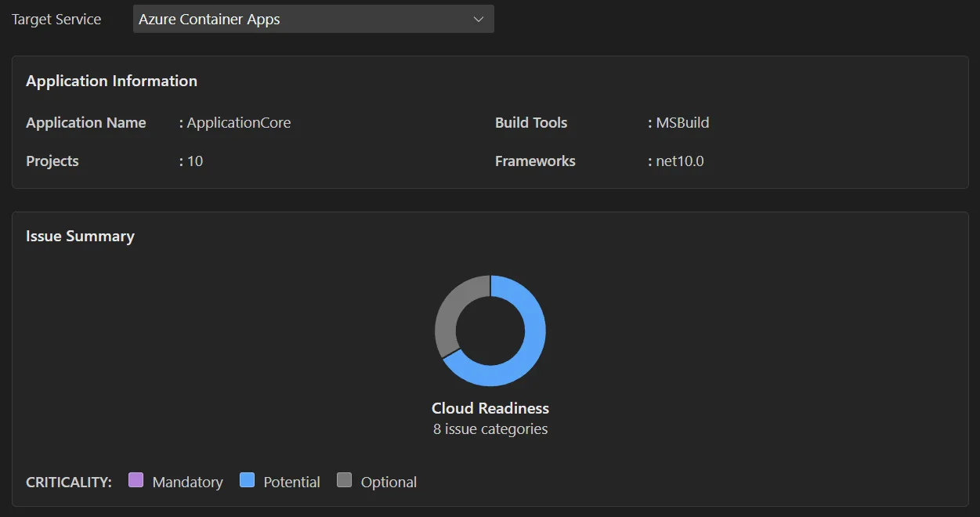980x517 pixels.
Task: Select the MSBuild build tools value
Action: pos(682,123)
